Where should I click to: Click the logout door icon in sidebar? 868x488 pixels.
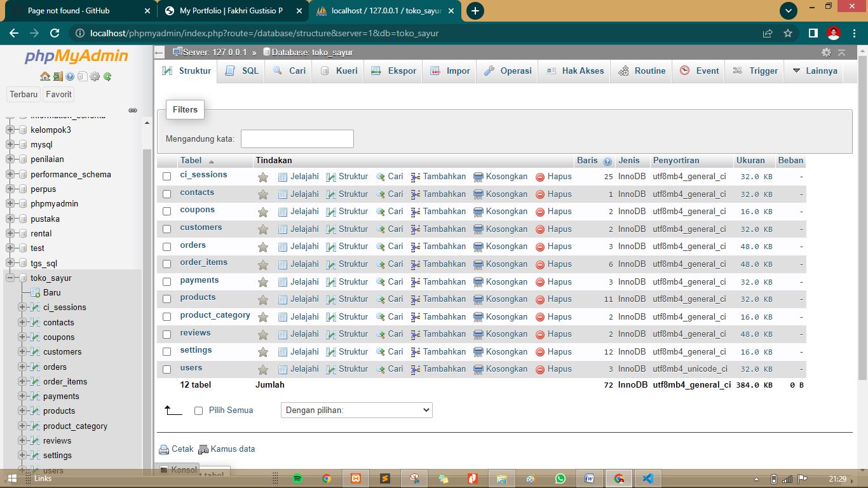tap(58, 77)
